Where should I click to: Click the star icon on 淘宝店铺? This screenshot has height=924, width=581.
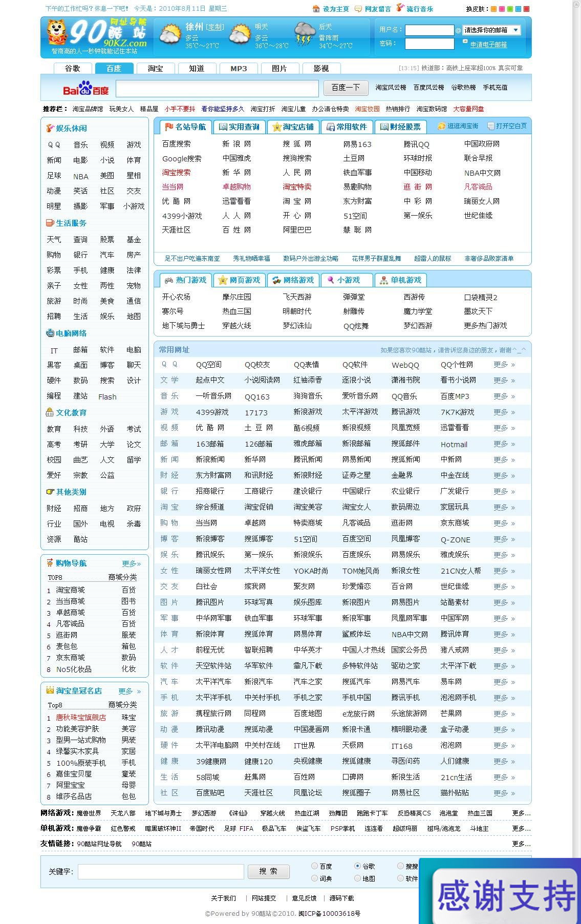coord(277,127)
